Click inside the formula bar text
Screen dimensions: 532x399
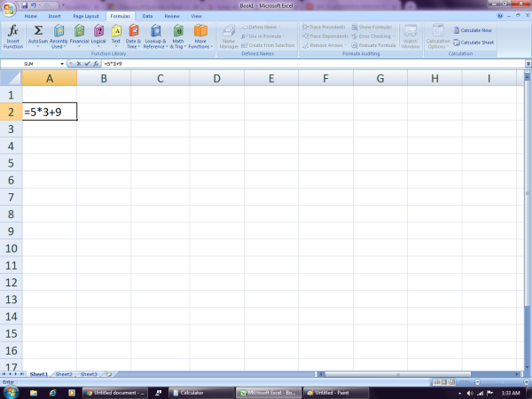[x=266, y=64]
